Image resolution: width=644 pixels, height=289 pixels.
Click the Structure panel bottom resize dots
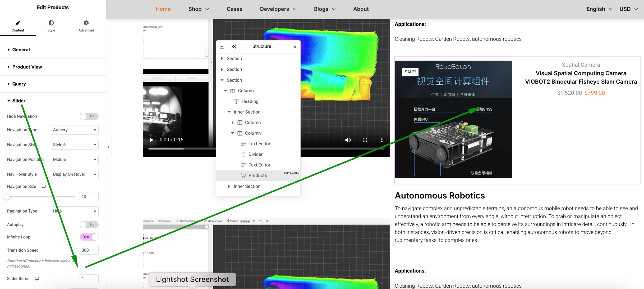point(258,194)
